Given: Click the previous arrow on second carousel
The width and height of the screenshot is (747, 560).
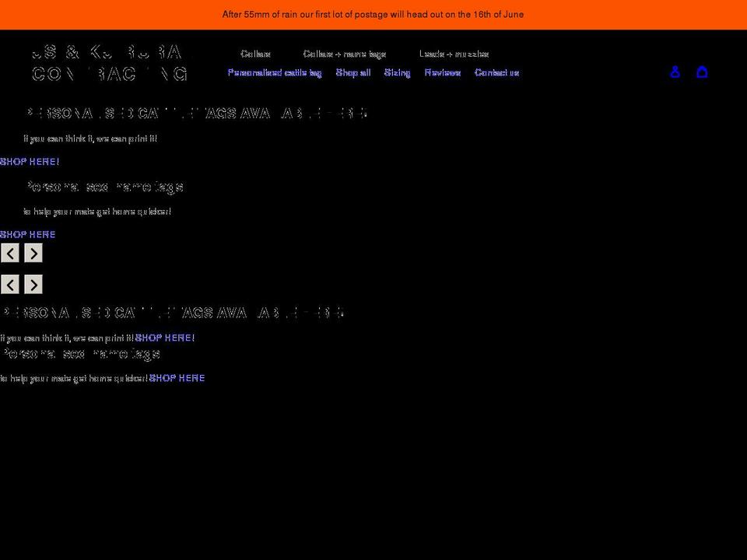Looking at the screenshot, I should click(10, 284).
